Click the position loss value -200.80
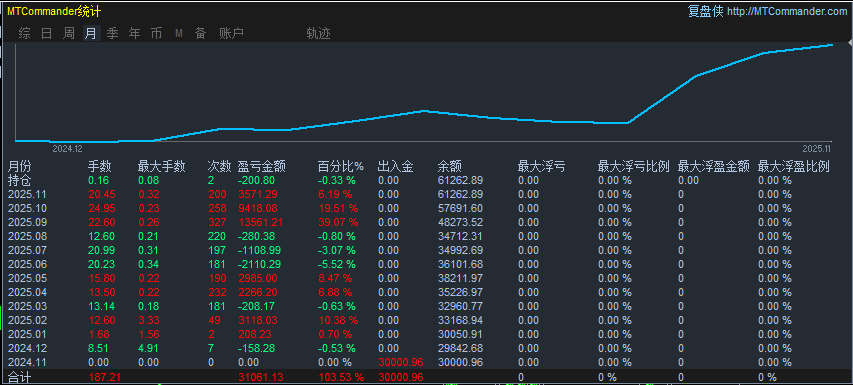Image resolution: width=853 pixels, height=385 pixels. pyautogui.click(x=256, y=180)
